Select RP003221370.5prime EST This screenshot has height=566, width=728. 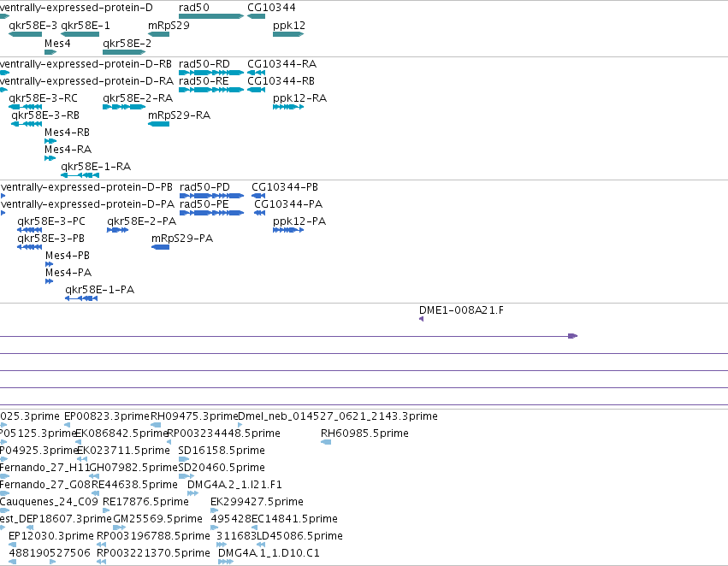click(101, 562)
